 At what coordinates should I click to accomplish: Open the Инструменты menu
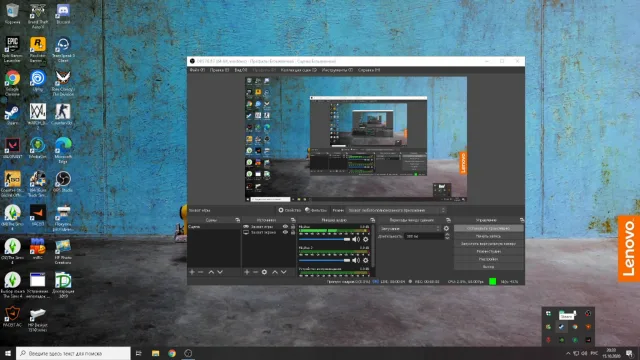pos(337,70)
